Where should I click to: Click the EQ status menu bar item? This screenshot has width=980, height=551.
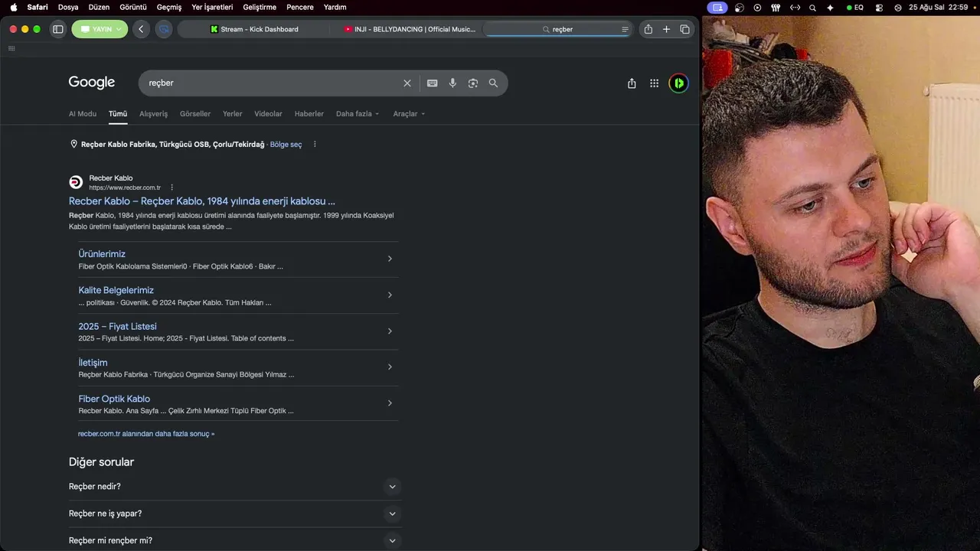(854, 8)
